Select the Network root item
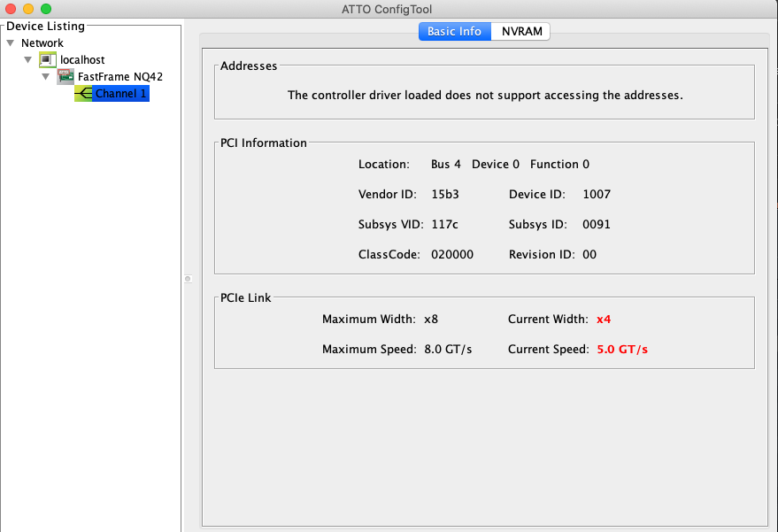 [x=42, y=43]
